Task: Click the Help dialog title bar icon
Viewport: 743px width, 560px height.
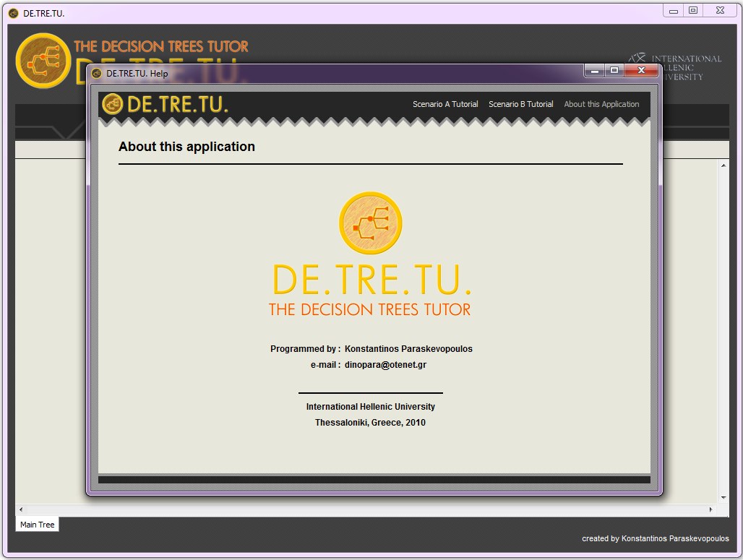Action: [x=97, y=73]
